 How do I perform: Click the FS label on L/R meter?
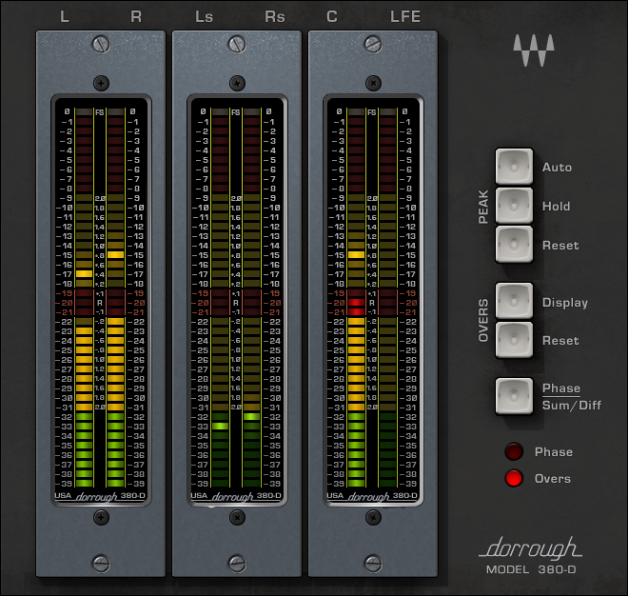click(x=99, y=112)
